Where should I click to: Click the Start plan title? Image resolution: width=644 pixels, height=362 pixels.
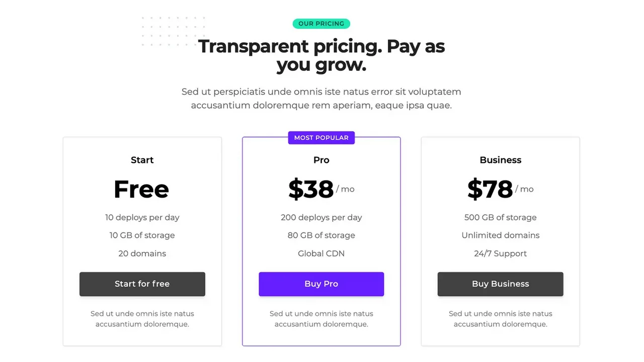click(142, 159)
